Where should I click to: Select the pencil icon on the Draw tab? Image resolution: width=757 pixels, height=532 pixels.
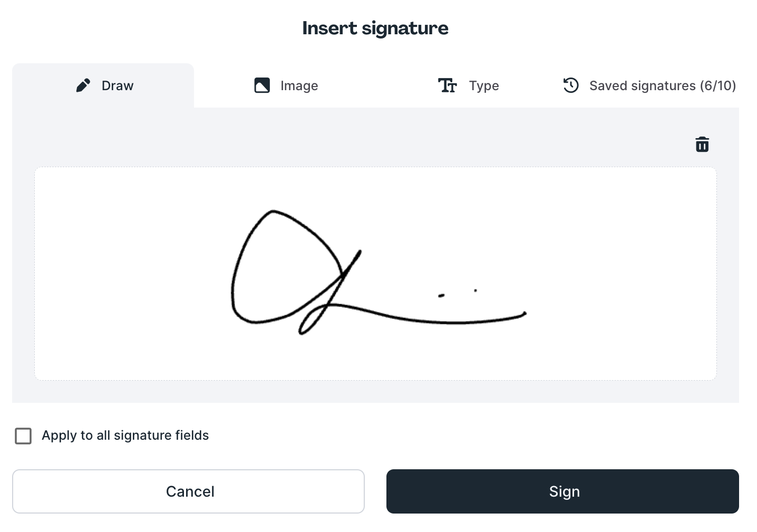83,85
